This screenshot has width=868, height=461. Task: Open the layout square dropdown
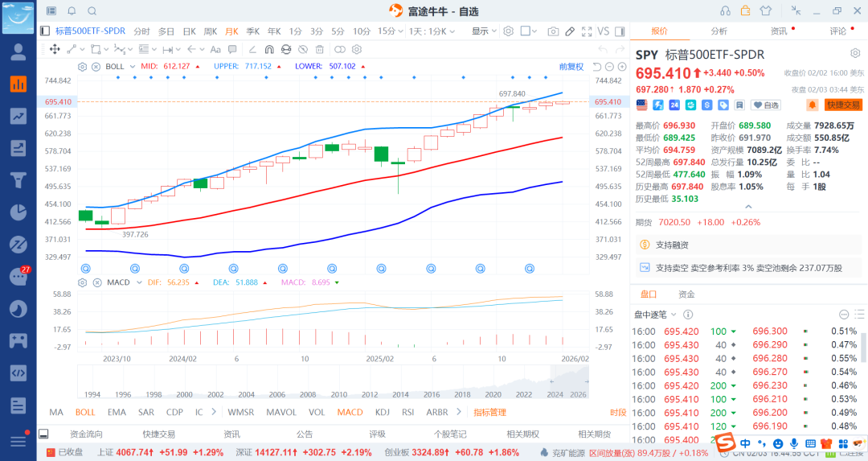529,31
